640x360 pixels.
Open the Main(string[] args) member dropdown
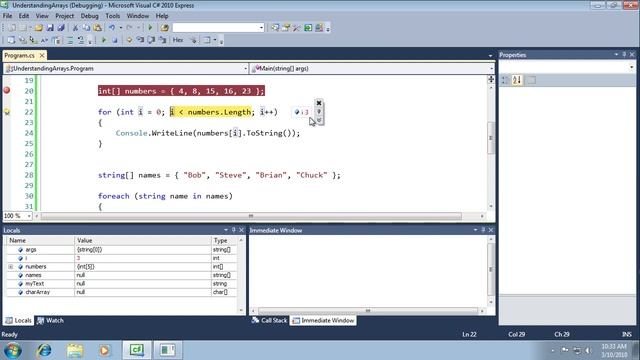(x=491, y=69)
